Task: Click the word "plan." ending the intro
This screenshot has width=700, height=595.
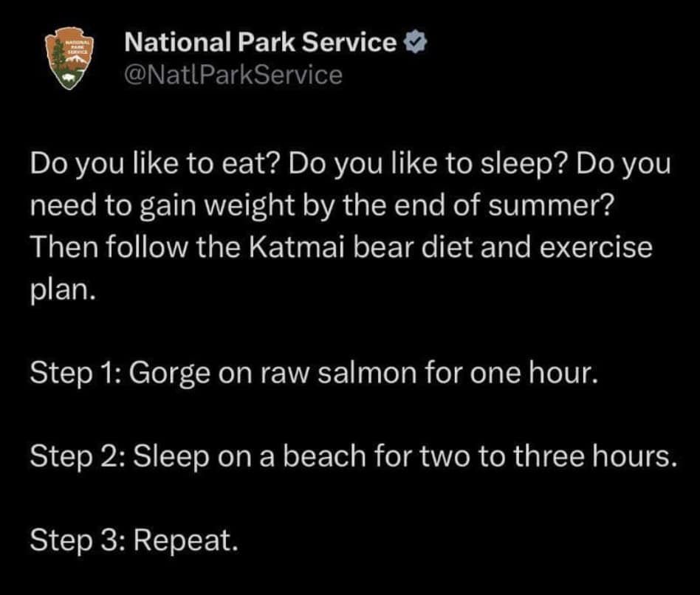Action: point(63,289)
